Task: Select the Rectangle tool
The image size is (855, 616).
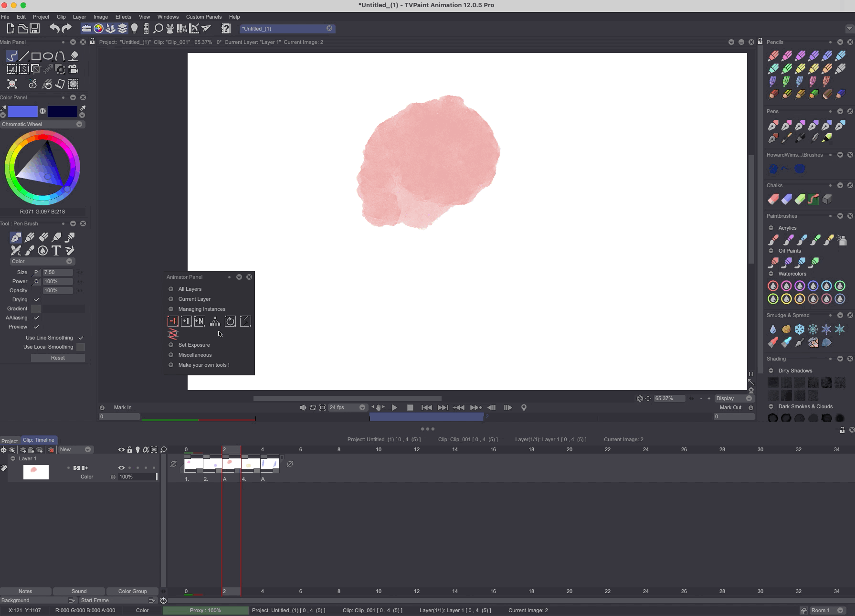Action: point(36,56)
